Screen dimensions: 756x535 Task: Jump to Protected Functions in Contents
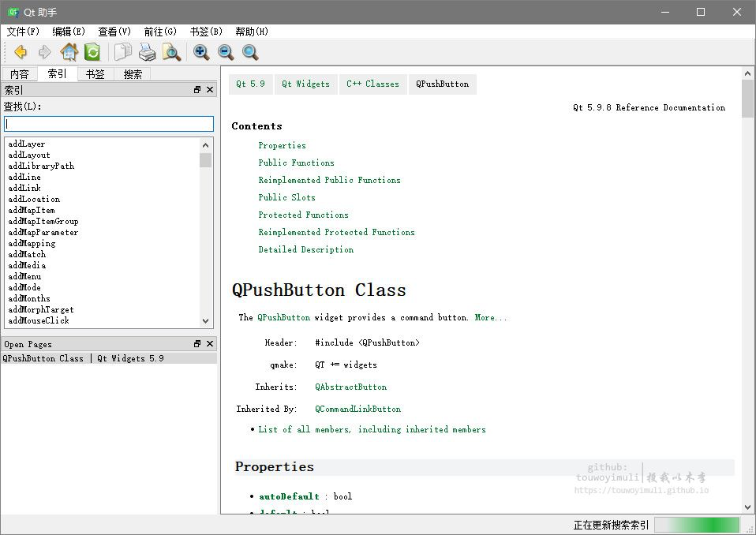pyautogui.click(x=303, y=215)
